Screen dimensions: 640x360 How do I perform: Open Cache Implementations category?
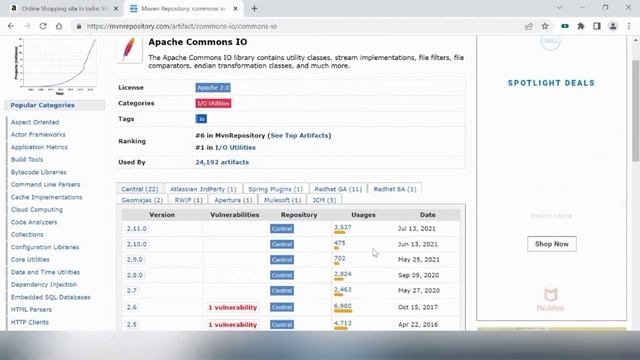pos(47,197)
